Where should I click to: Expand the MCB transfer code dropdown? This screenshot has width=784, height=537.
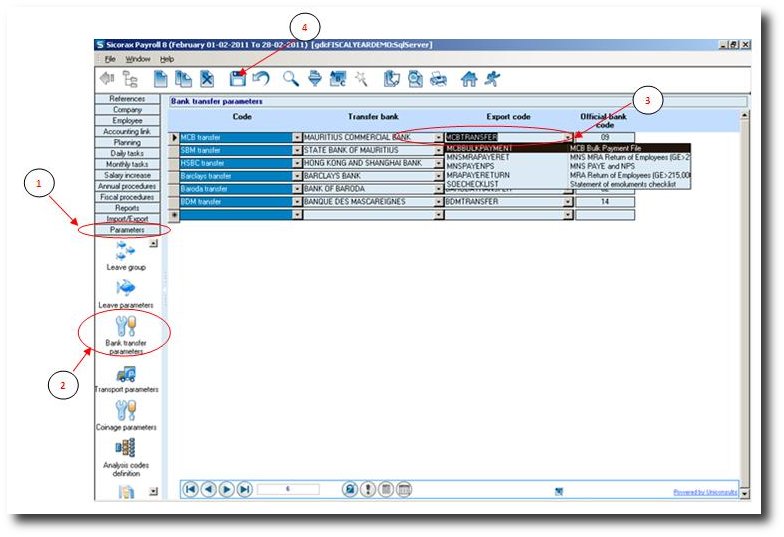click(296, 137)
